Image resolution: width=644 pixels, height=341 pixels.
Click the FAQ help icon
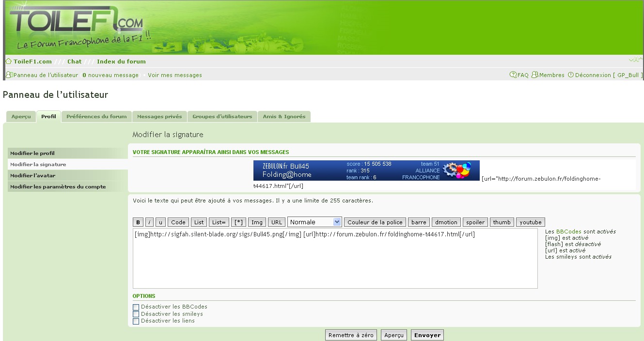(x=513, y=75)
